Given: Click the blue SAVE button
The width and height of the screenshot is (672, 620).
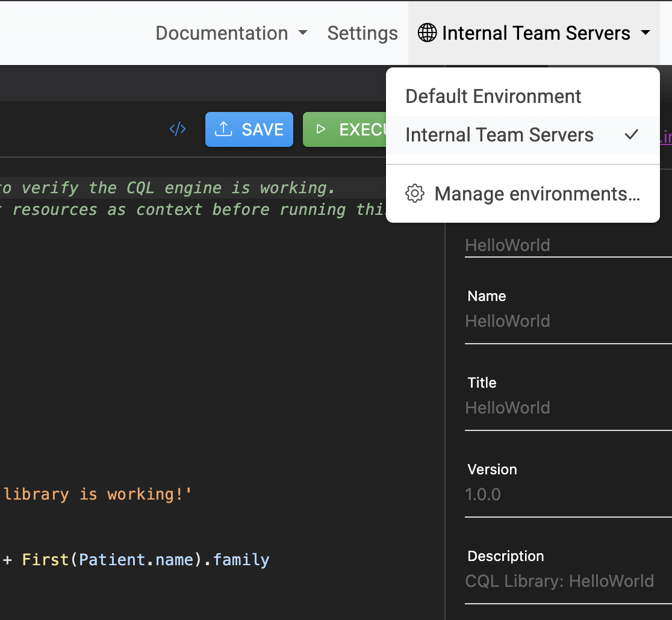Looking at the screenshot, I should coord(249,129).
